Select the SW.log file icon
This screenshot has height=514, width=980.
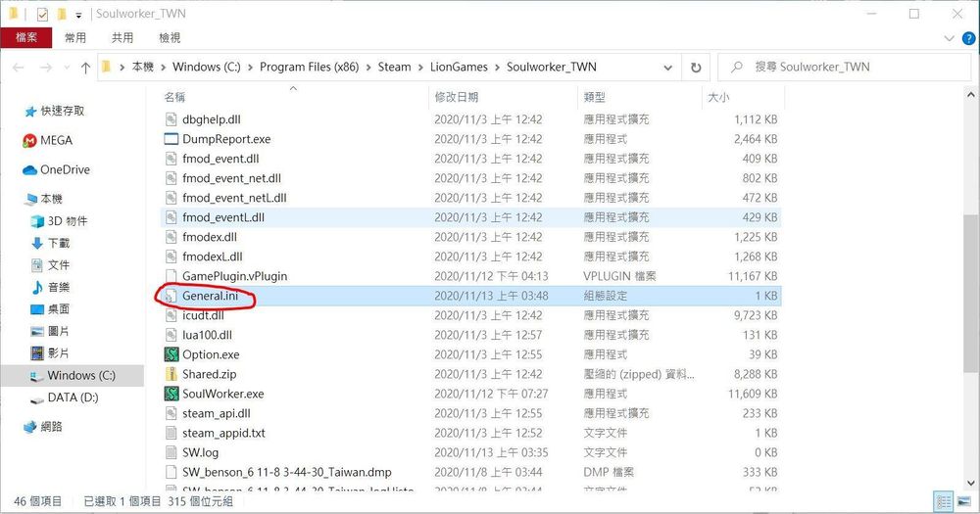171,452
